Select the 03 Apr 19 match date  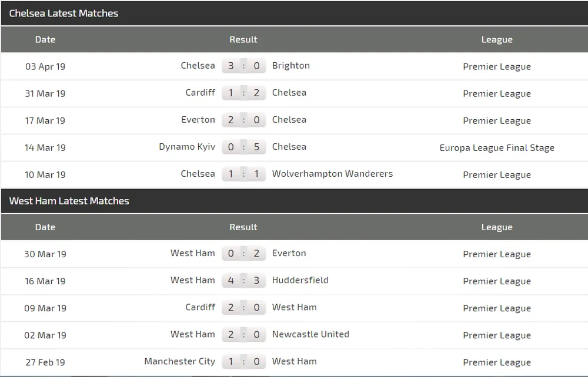45,66
